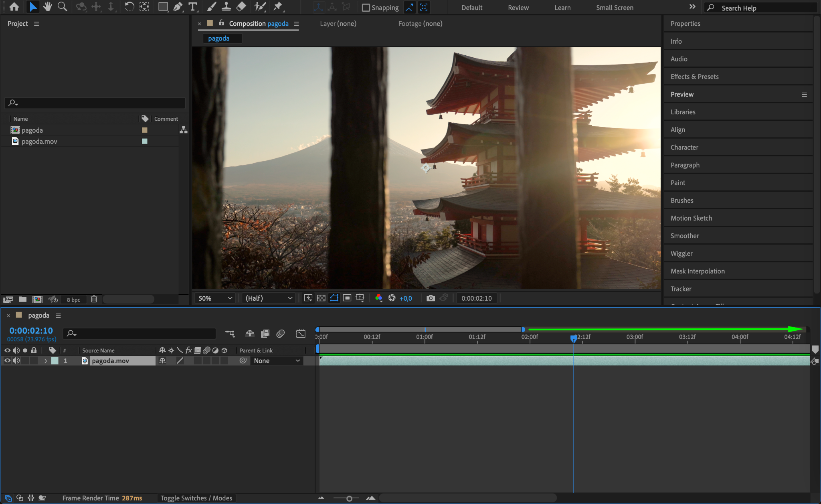Screen dimensions: 821x504
Task: Click the Delete trash icon in Project panel
Action: point(94,299)
